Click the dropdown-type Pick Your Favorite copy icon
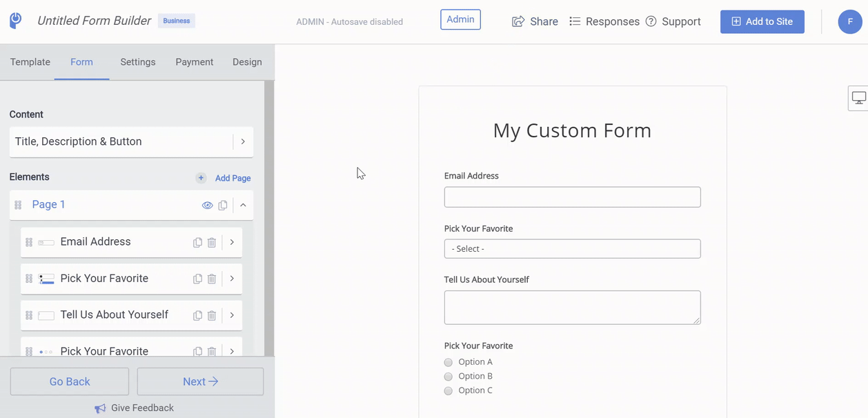This screenshot has height=418, width=868. click(197, 279)
